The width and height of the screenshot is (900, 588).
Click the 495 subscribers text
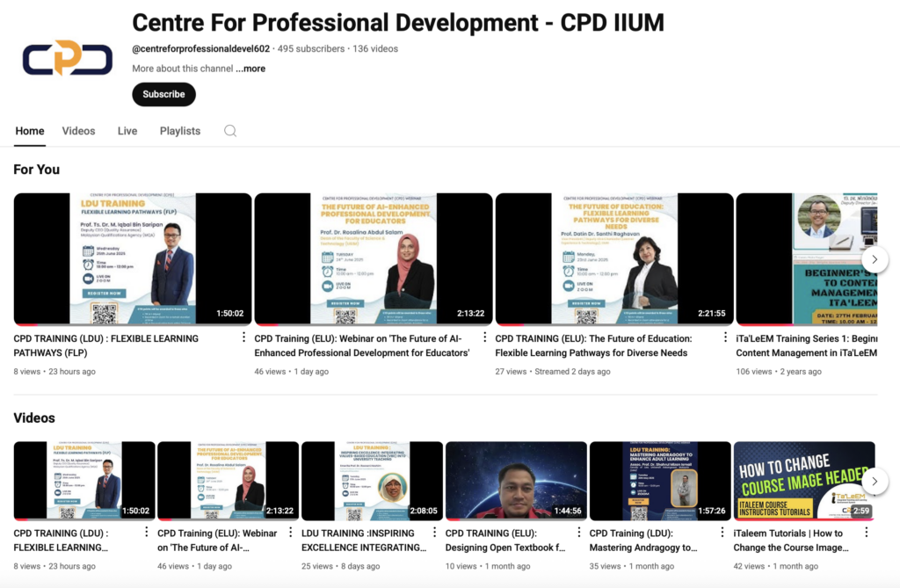[311, 49]
